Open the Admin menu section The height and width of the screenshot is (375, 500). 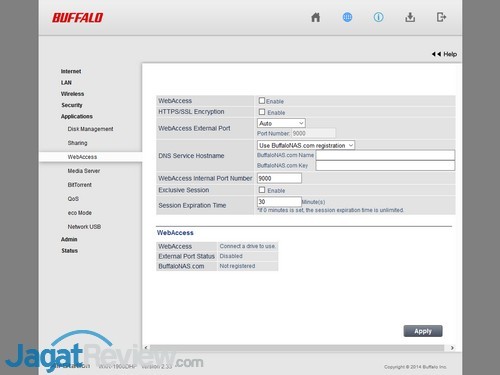pos(69,239)
